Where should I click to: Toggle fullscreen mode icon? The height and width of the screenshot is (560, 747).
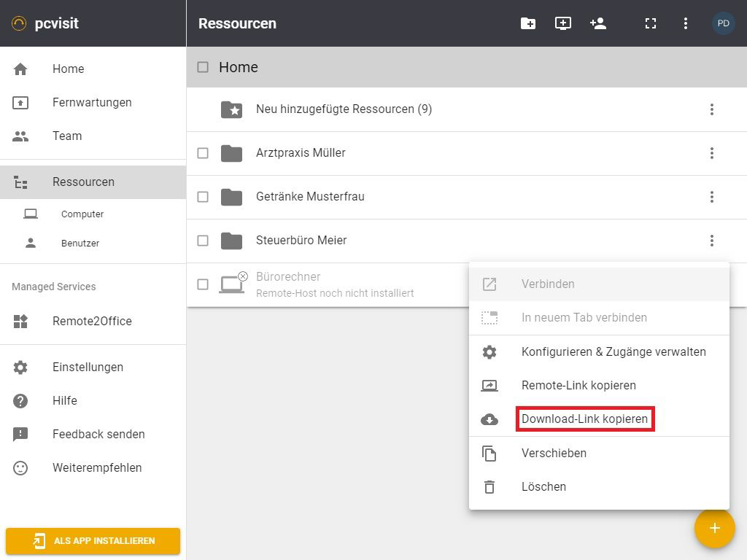(x=651, y=23)
